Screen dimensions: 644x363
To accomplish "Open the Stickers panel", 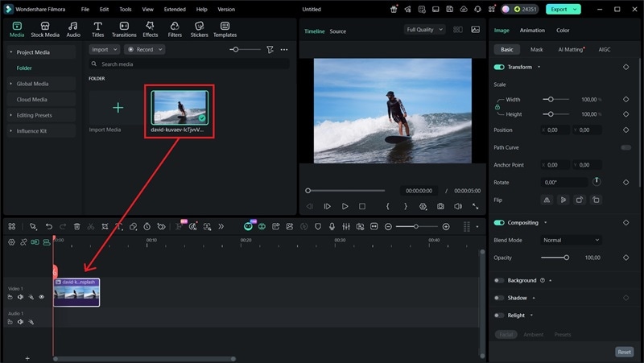I will click(198, 29).
